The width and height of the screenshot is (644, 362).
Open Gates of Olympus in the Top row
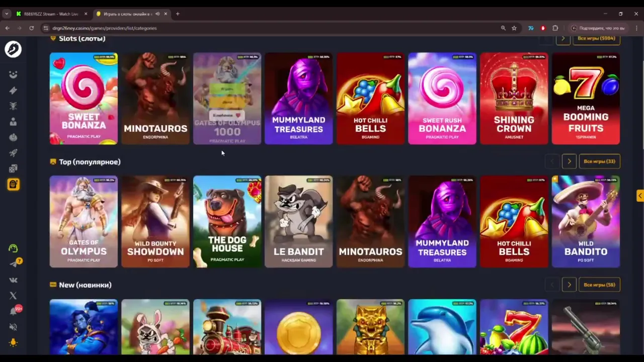pyautogui.click(x=84, y=222)
